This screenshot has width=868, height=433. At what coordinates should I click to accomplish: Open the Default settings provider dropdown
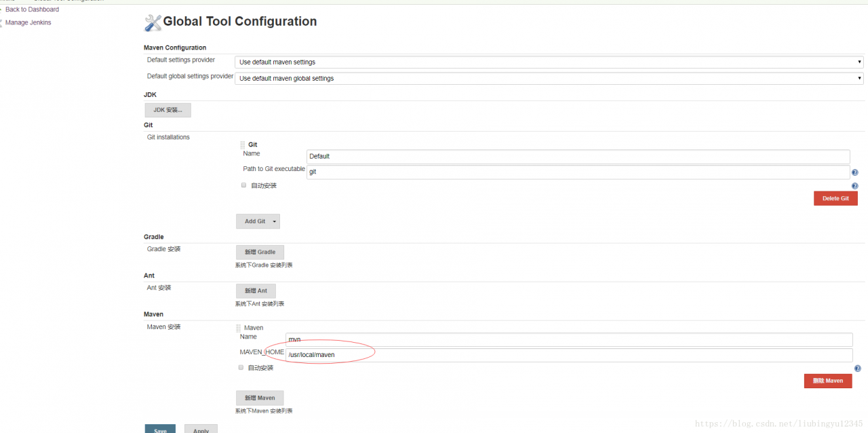tap(549, 62)
